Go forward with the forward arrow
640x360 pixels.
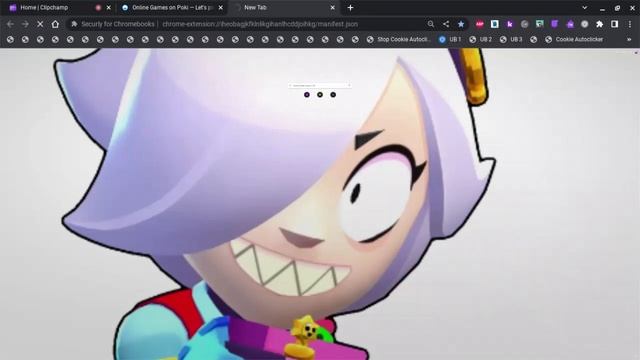pos(25,24)
